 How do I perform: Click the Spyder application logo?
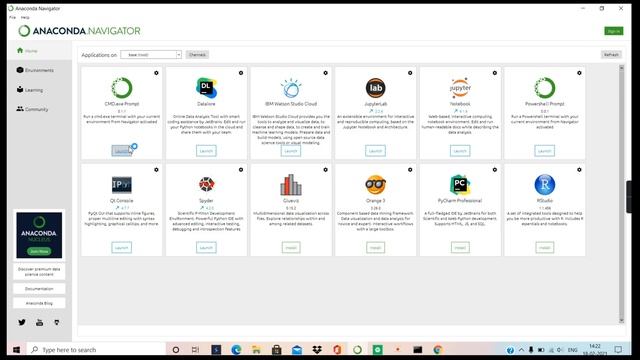tap(206, 184)
